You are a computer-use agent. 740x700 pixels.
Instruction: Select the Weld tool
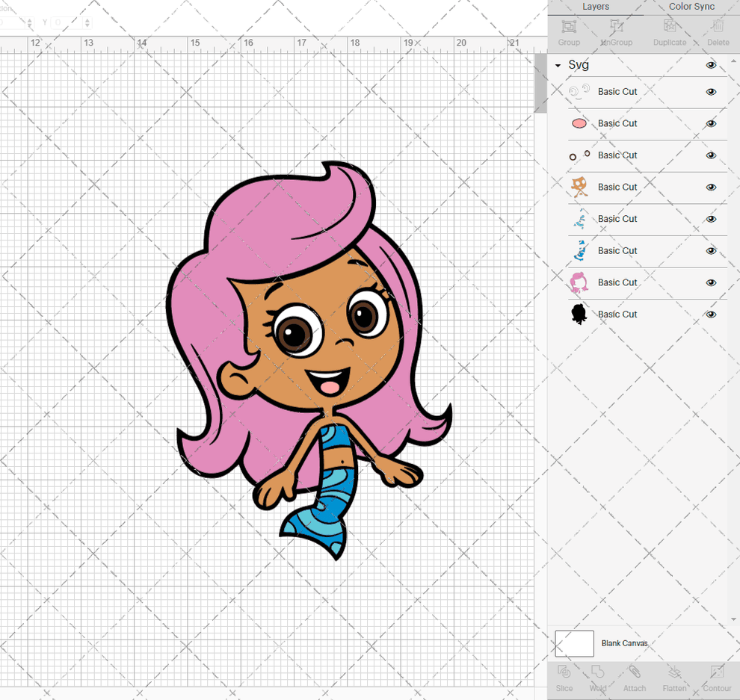click(x=598, y=678)
